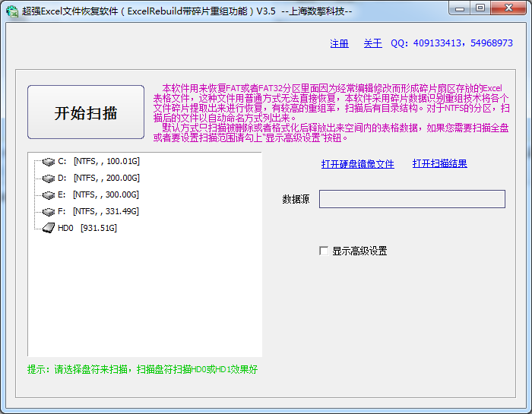This screenshot has height=414, width=532.
Task: Select the D: [NTFS, 200.00G] partition label
Action: (99, 179)
